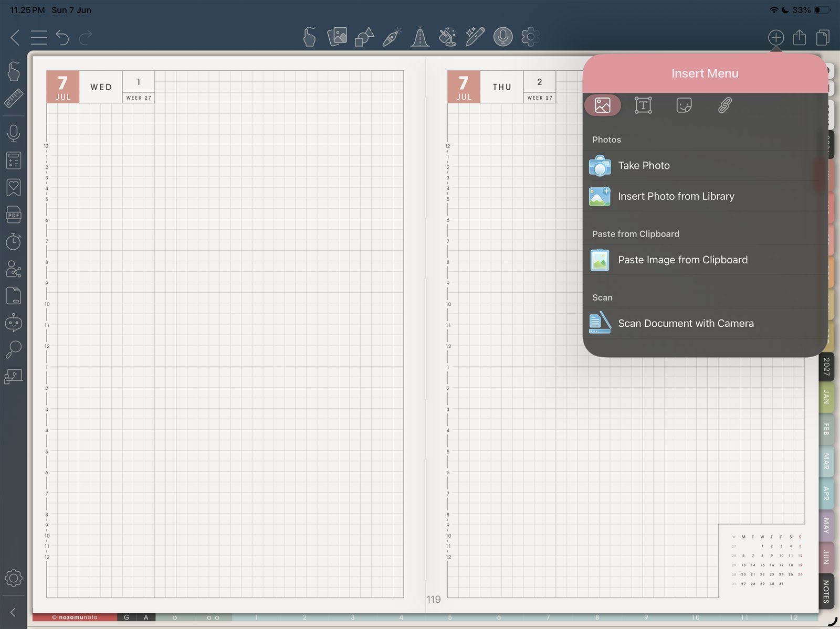
Task: Select the finger touch tool in top toolbar
Action: click(x=310, y=37)
